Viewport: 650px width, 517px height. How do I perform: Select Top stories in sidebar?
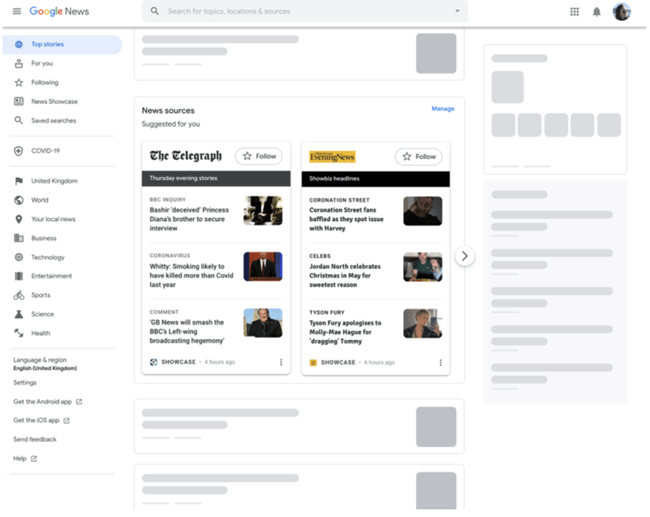(x=63, y=44)
